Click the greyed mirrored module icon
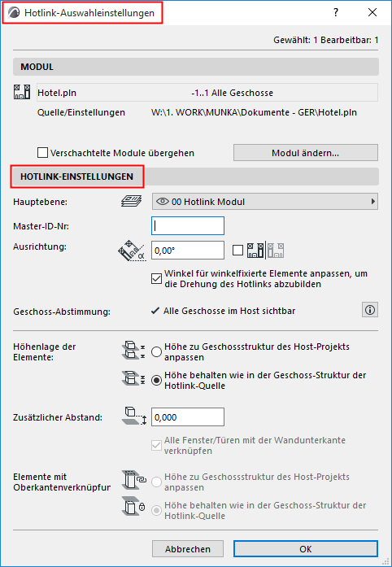Screen dimensions: 392x567 (x=276, y=251)
